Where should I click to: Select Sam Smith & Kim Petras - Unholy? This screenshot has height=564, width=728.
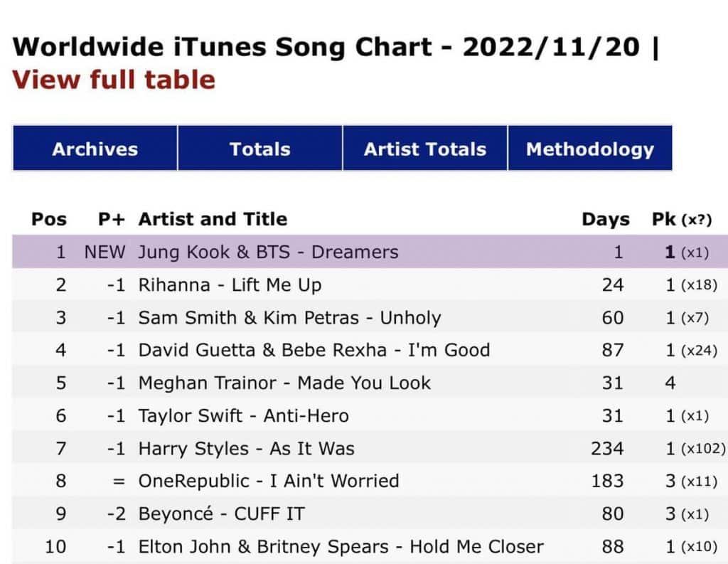pos(289,318)
